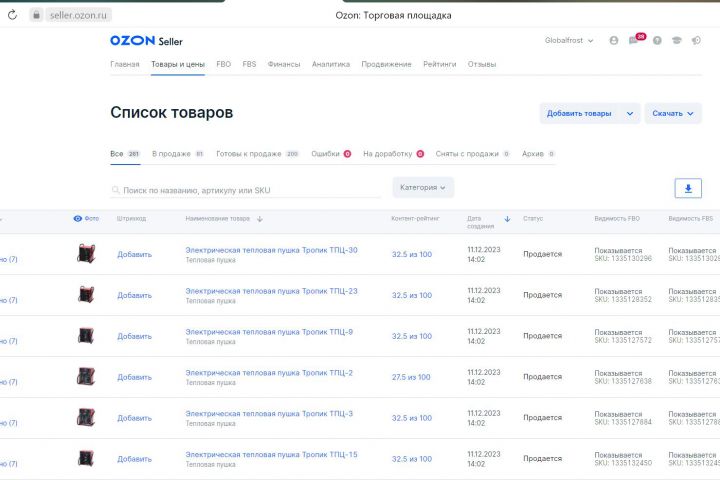Open the help question mark icon
The width and height of the screenshot is (720, 480).
(657, 40)
